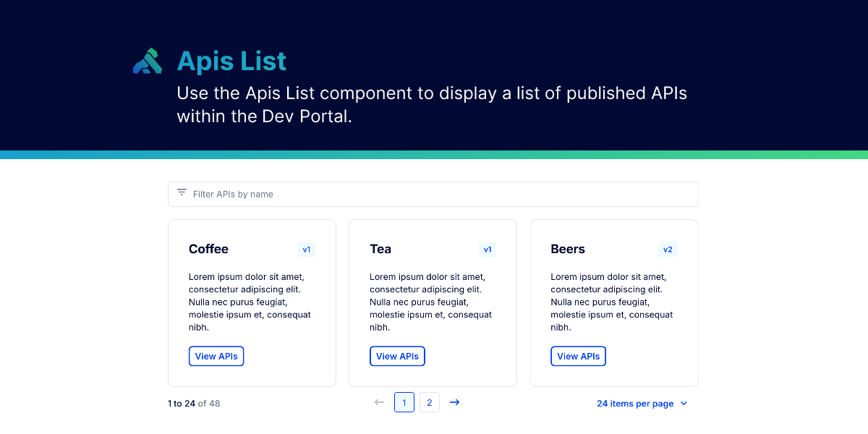Click the Beers card title
Image resolution: width=868 pixels, height=434 pixels.
[567, 249]
